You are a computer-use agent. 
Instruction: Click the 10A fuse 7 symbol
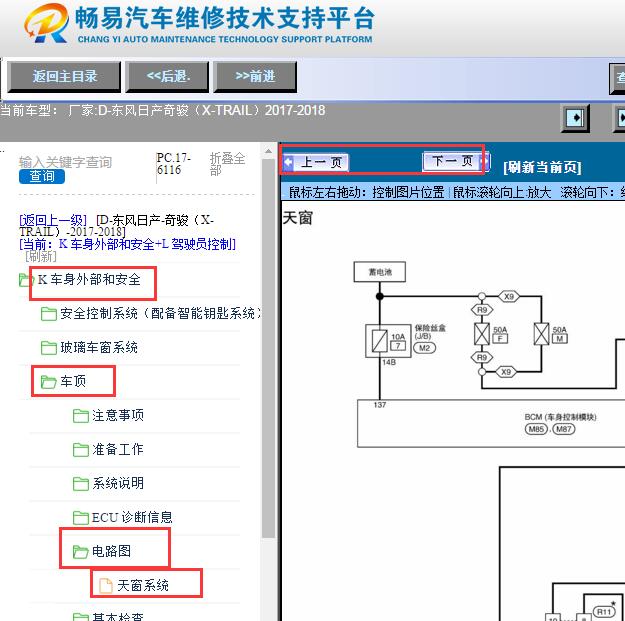[x=380, y=341]
